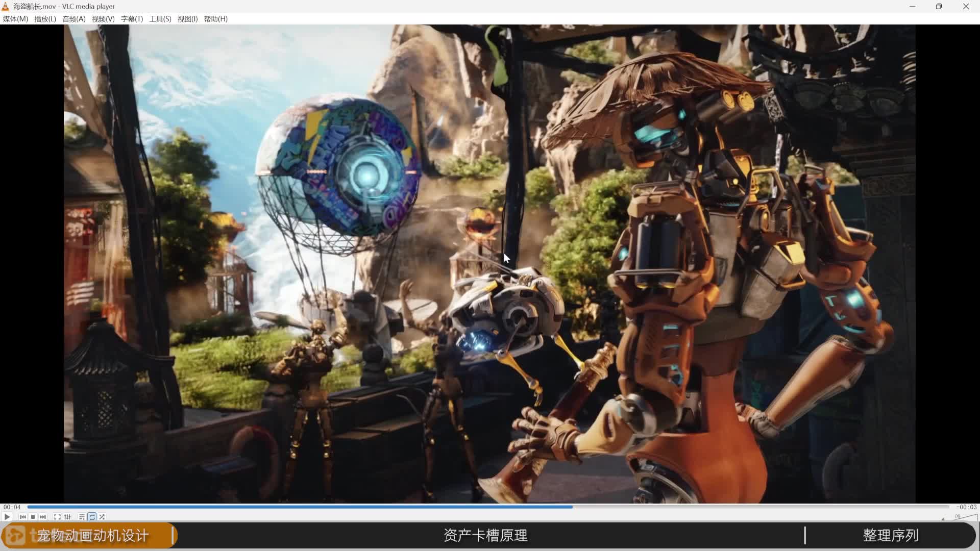Viewport: 980px width, 551px height.
Task: Open the 字幕(T) menu
Action: tap(132, 19)
